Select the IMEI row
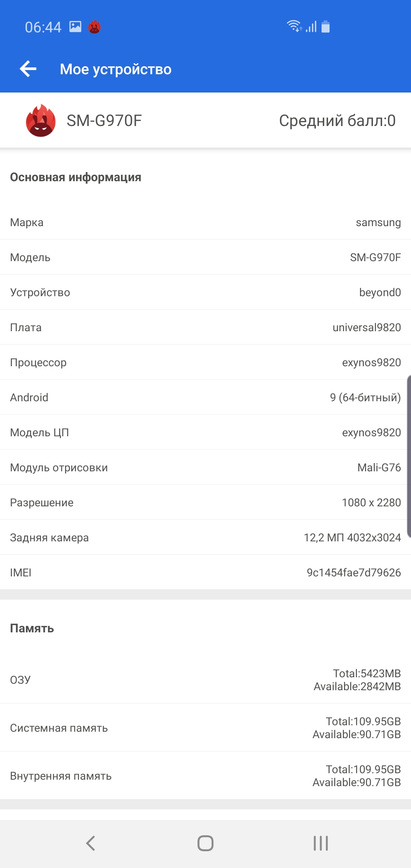Screen dimensions: 411x868 click(205, 573)
